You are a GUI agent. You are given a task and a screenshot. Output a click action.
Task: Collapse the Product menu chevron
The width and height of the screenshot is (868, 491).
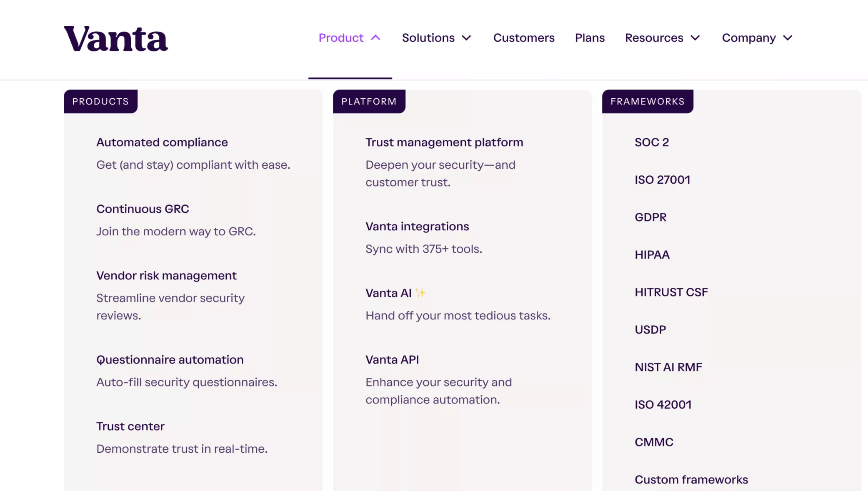coord(375,37)
